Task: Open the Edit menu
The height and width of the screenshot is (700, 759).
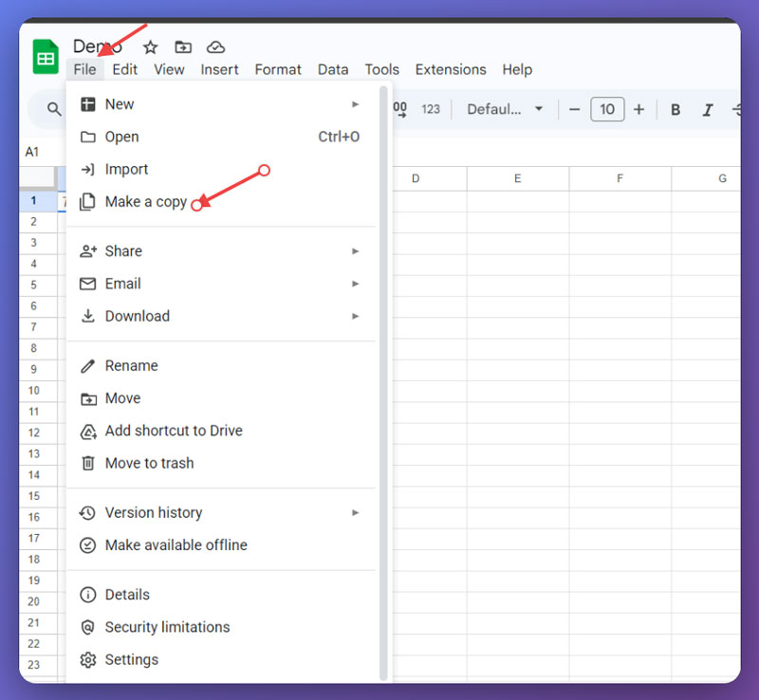Action: pyautogui.click(x=124, y=69)
